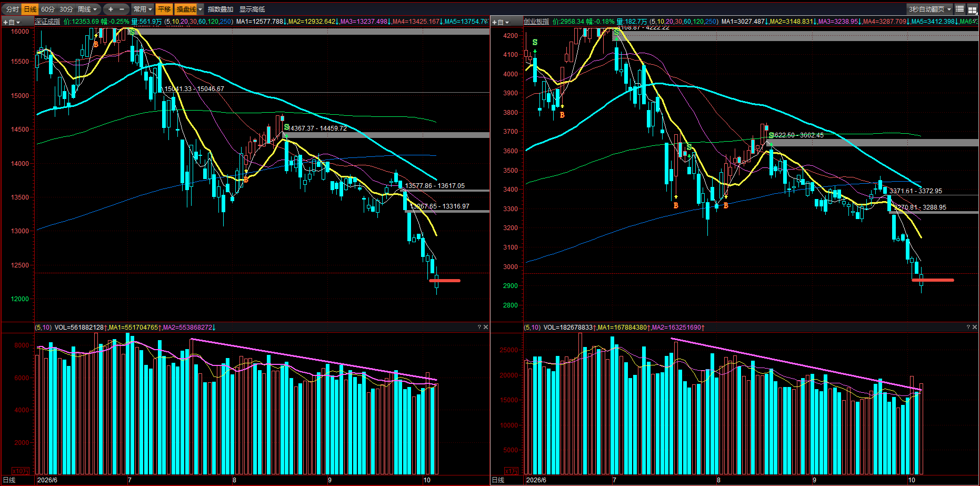Click the 3270.81 - 3288.95 gap label

click(x=919, y=207)
